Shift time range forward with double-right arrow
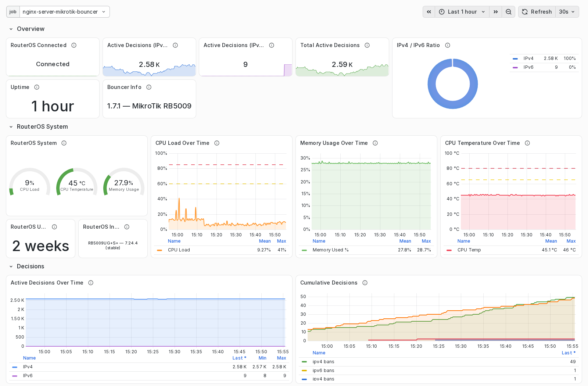 (x=495, y=12)
